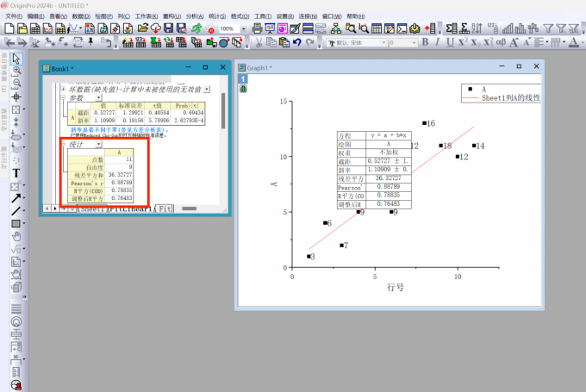This screenshot has width=586, height=392.
Task: Click the blue 斜率显著不同于零 note link
Action: (x=119, y=130)
